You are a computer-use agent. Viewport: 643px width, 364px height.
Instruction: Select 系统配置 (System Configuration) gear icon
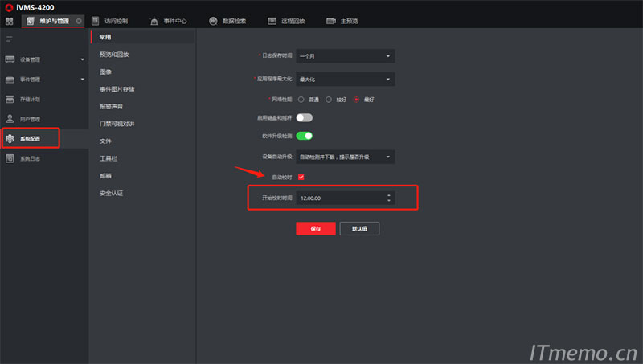(x=10, y=139)
